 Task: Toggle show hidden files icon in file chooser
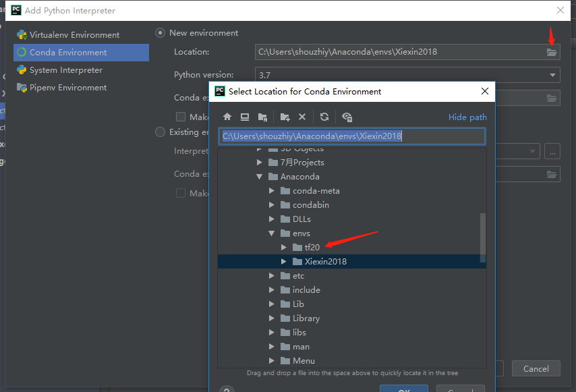[347, 117]
